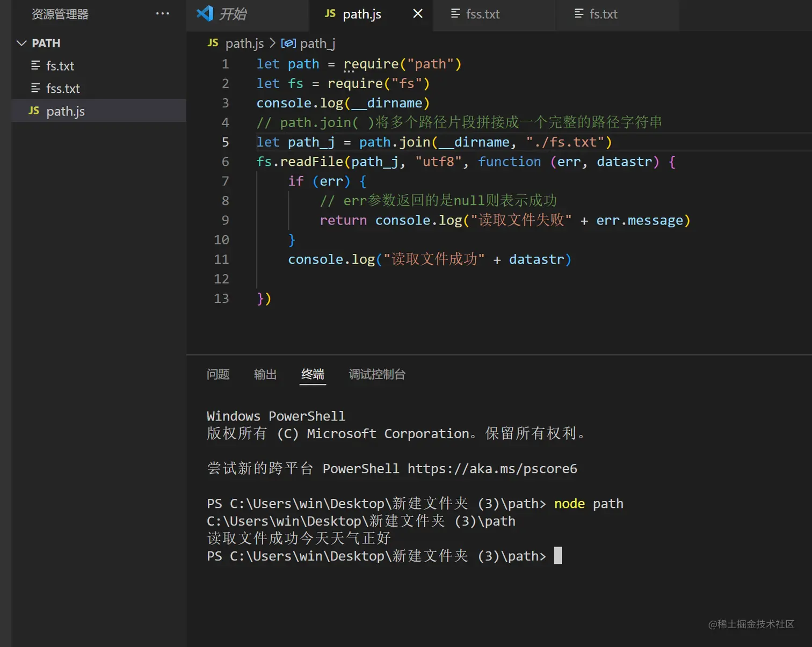Click the file icon next to fs.txt in Explorer
Screen dimensions: 812x647
tap(35, 66)
